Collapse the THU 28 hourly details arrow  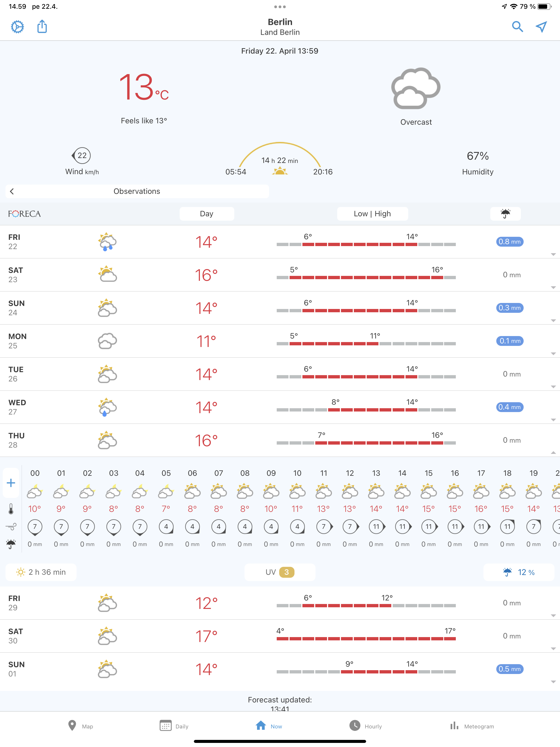(x=553, y=453)
